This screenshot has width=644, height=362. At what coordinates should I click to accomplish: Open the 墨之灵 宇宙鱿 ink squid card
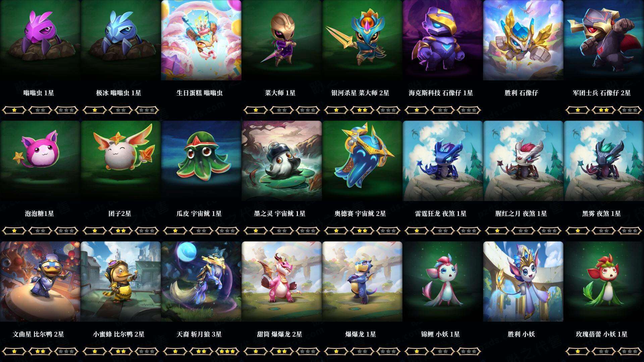coord(282,161)
